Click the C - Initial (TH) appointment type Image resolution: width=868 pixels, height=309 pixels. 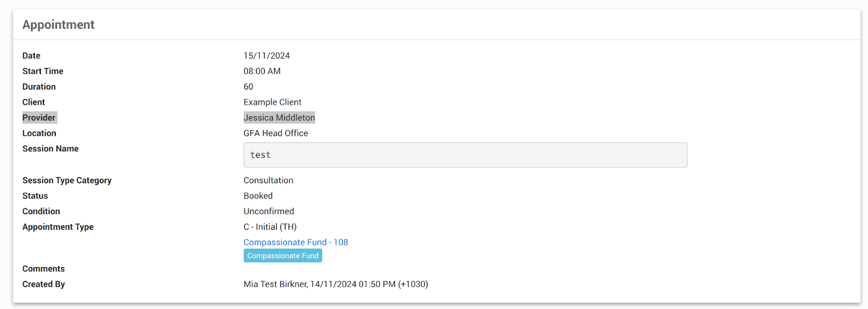tap(270, 227)
